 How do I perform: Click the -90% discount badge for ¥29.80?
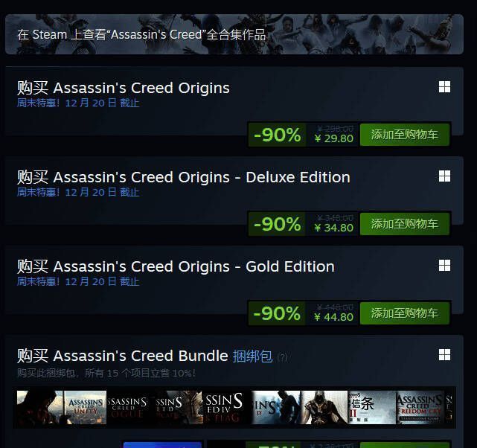277,135
